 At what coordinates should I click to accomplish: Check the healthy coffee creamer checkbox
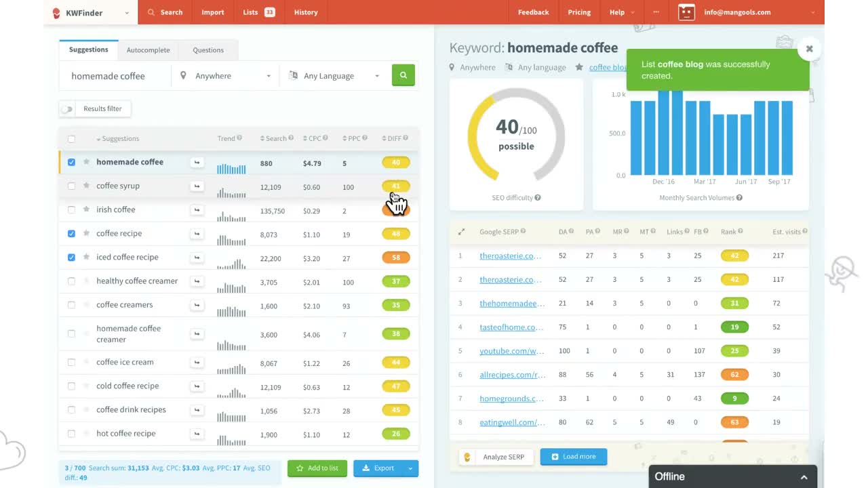(71, 281)
